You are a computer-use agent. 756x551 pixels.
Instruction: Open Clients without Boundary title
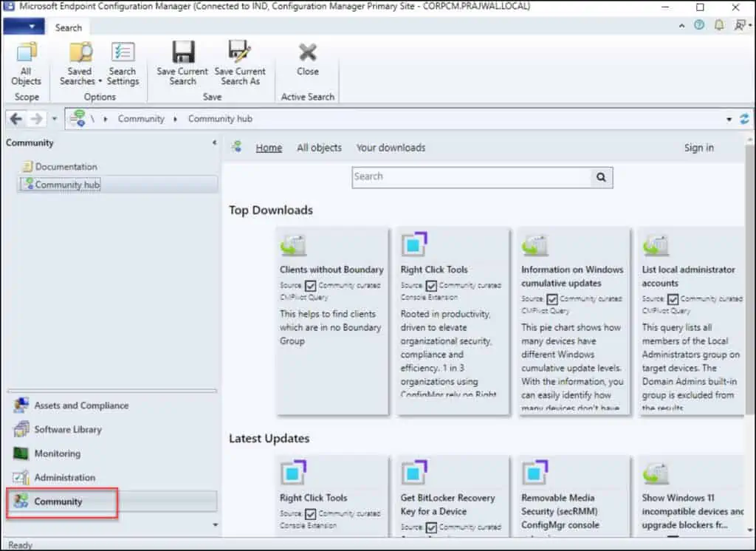(331, 270)
